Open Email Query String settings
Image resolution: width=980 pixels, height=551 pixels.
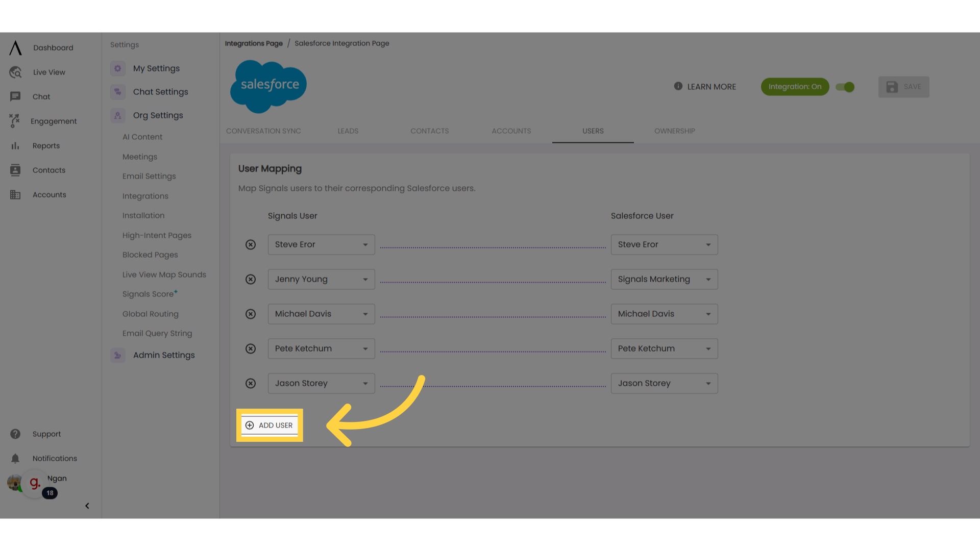(157, 333)
